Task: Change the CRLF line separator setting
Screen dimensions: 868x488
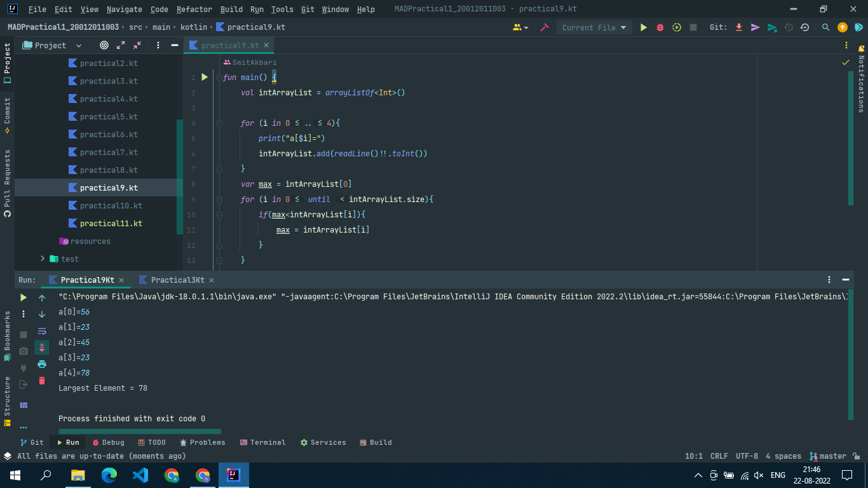Action: coord(719,456)
